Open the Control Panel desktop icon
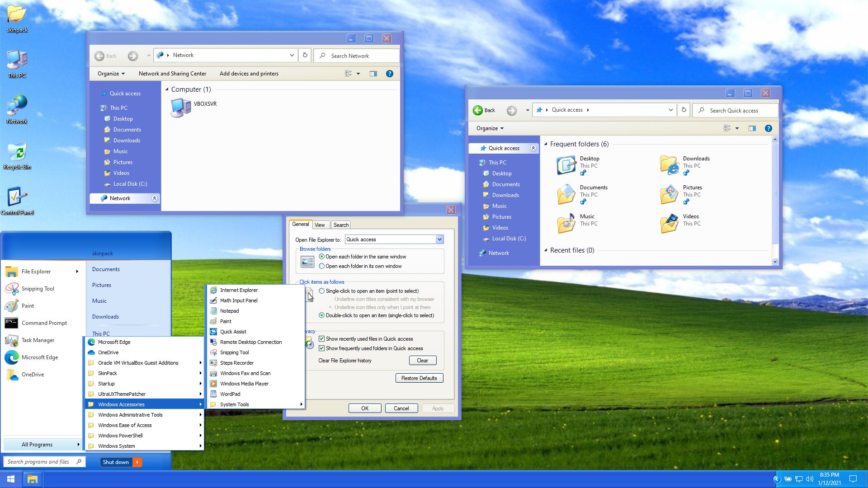The width and height of the screenshot is (868, 488). point(17,198)
